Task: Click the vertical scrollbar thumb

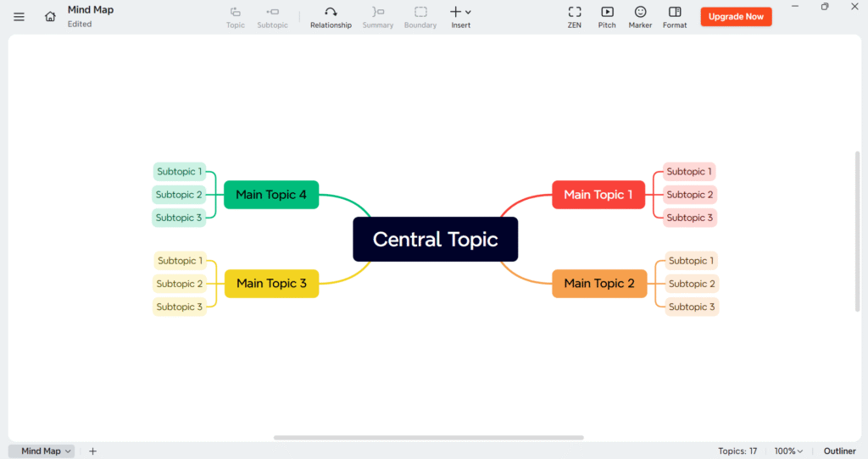Action: click(857, 231)
